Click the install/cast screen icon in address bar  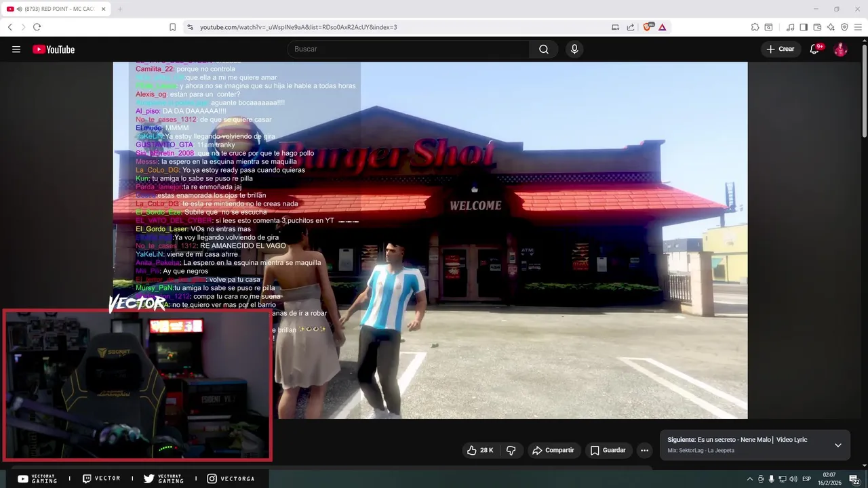point(615,27)
